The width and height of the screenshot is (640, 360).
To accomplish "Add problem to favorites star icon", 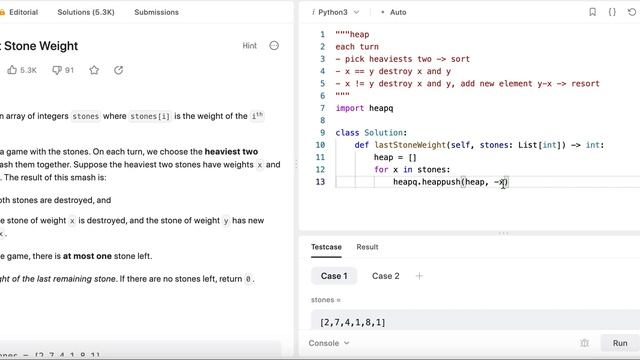I will (94, 70).
